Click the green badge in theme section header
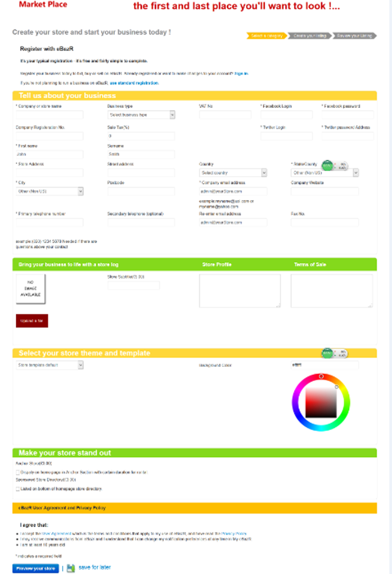 (327, 353)
